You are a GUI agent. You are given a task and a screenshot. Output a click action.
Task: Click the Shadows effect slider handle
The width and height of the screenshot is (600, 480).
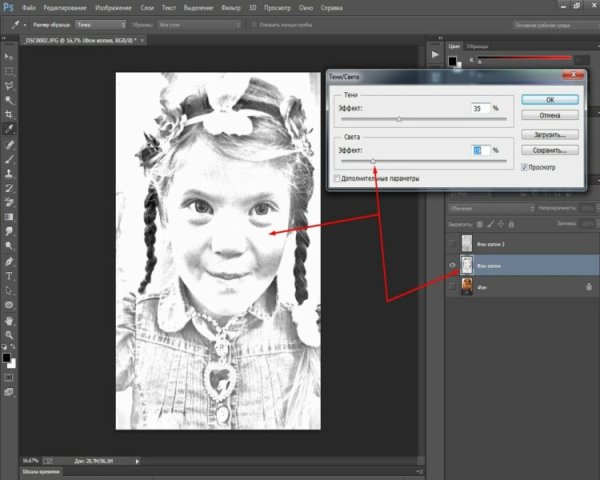pos(399,119)
